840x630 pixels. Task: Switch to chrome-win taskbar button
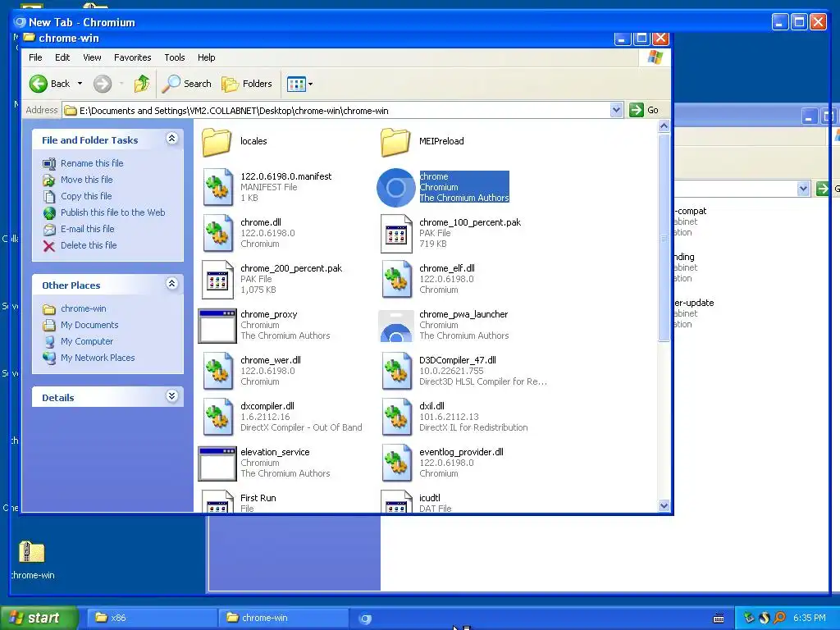[x=283, y=618]
